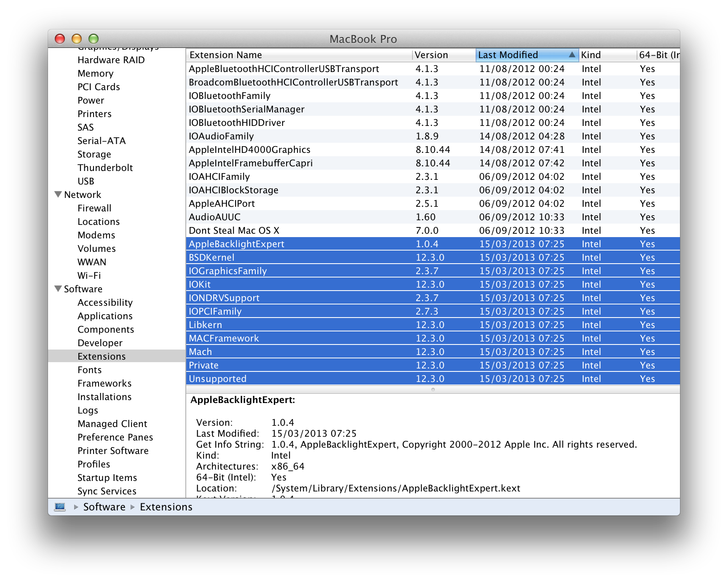
Task: Select the Dont Steal Mac OS X row
Action: [x=433, y=230]
